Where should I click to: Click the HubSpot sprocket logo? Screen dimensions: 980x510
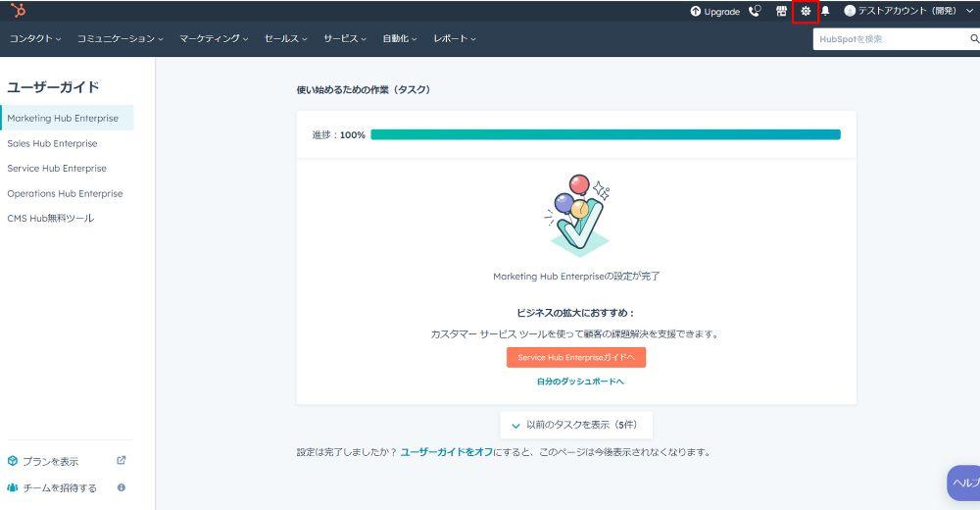click(x=18, y=10)
